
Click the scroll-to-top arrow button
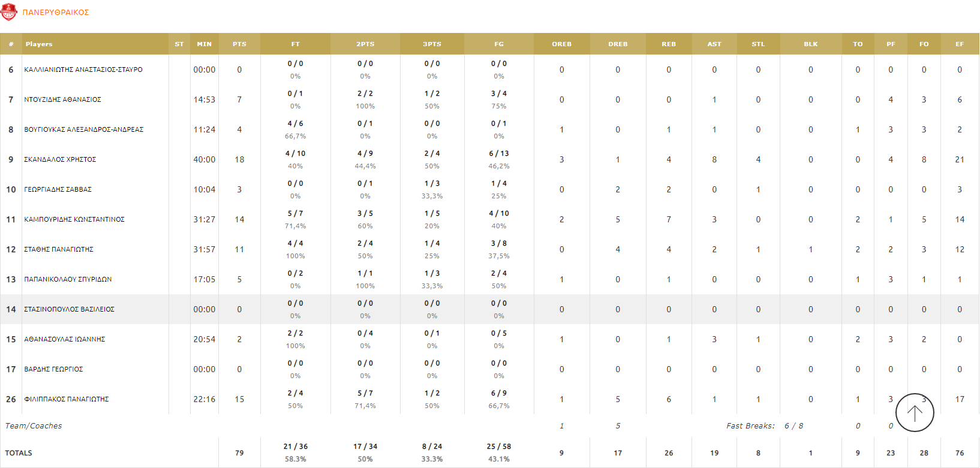(914, 412)
